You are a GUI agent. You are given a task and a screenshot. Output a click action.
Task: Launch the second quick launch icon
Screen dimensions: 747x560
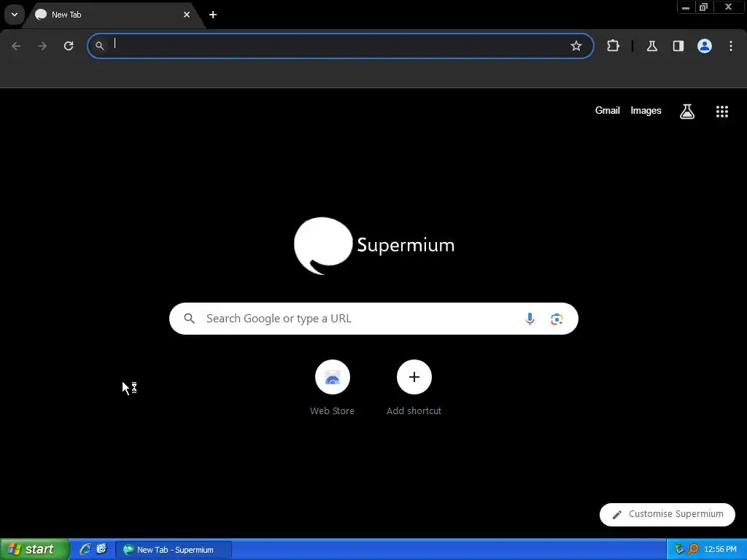point(101,549)
